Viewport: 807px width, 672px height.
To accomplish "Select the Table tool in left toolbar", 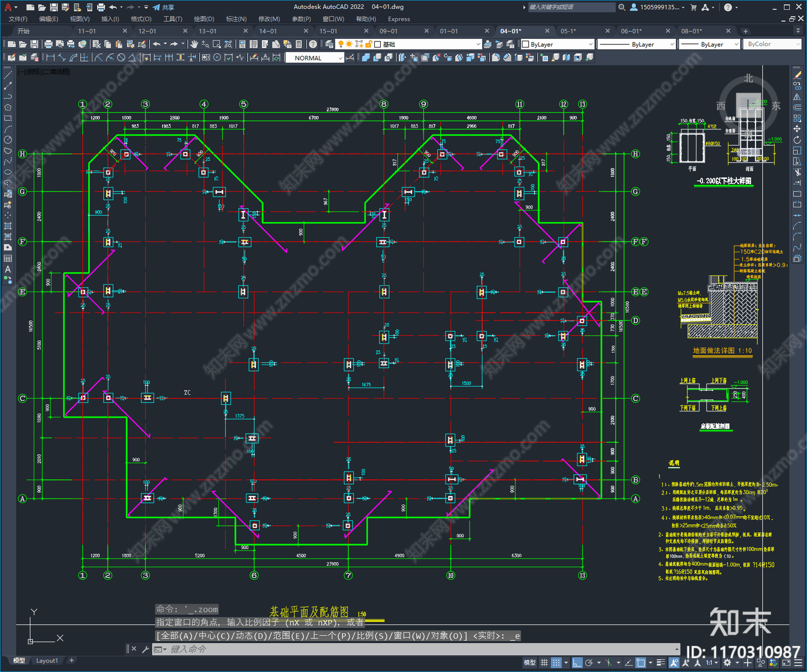I will point(8,258).
